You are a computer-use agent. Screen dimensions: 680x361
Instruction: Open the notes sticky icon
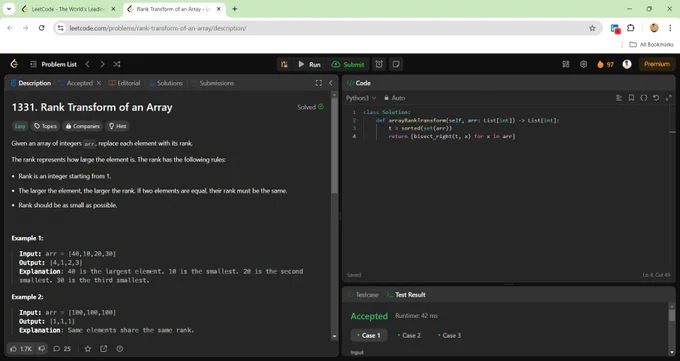coord(396,64)
